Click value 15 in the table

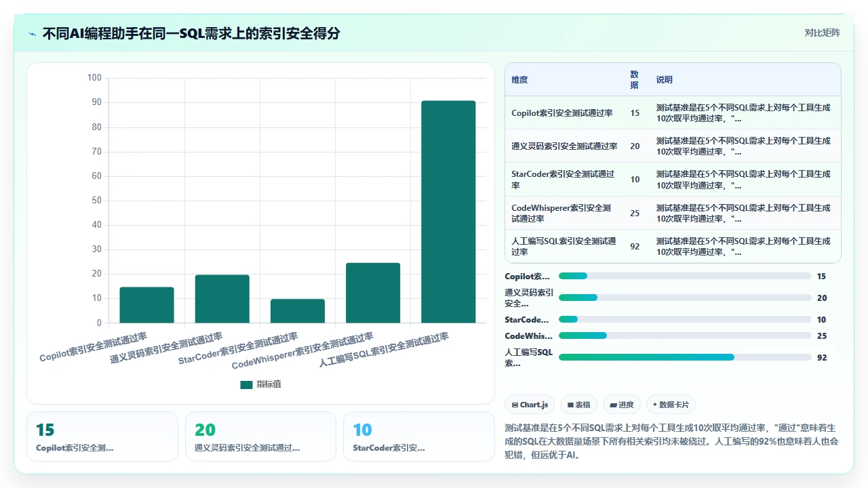click(635, 113)
